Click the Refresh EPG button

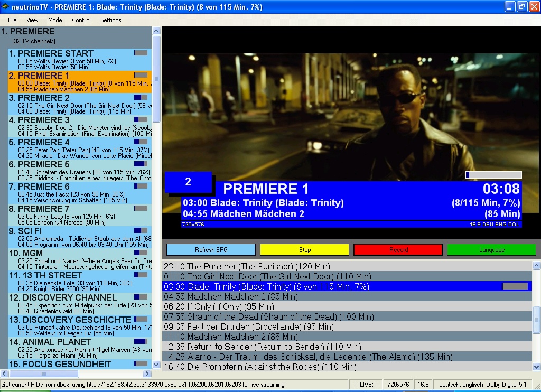click(211, 249)
